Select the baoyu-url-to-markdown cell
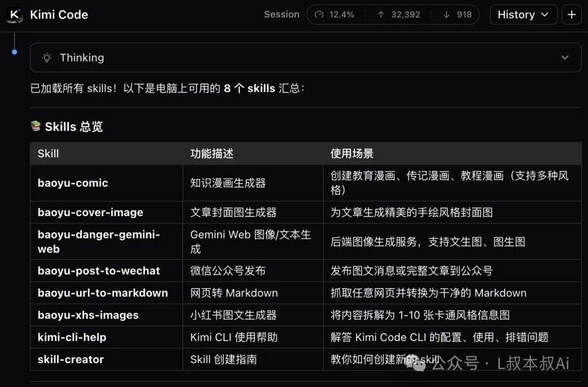The width and height of the screenshot is (588, 387). click(107, 293)
